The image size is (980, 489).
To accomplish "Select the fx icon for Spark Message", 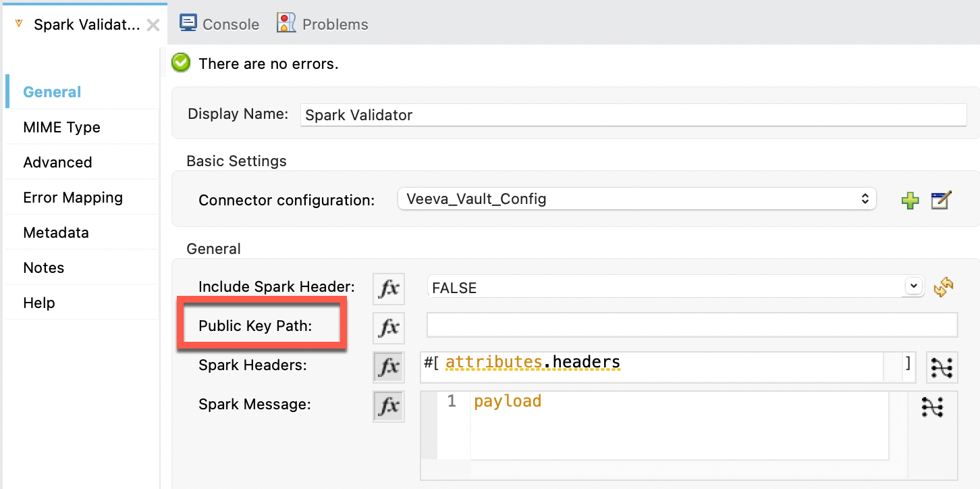I will (x=388, y=406).
